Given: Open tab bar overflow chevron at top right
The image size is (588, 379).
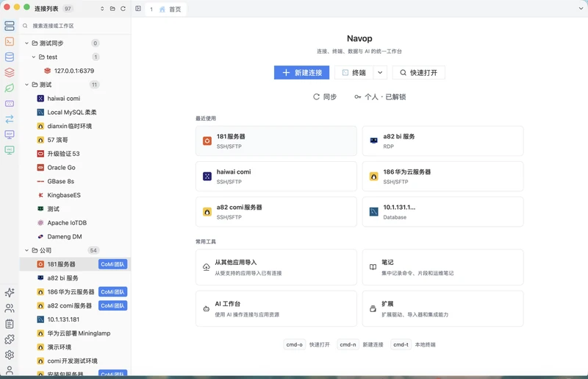Looking at the screenshot, I should [581, 8].
